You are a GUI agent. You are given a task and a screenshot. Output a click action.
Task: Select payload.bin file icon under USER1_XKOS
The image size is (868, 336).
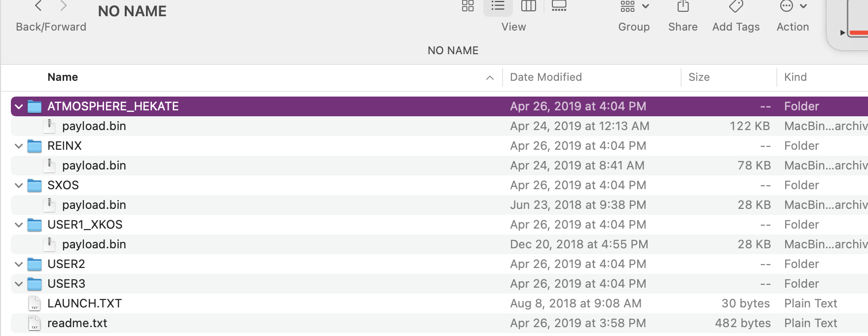pyautogui.click(x=49, y=244)
